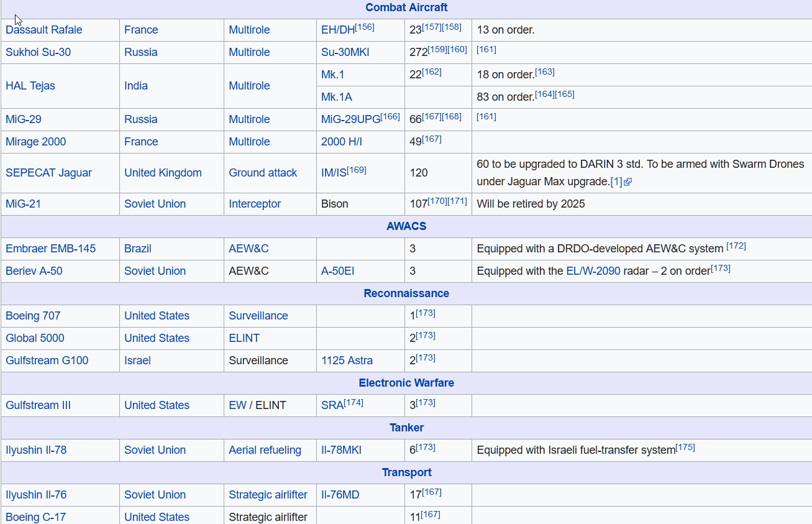Open AEW&C link in Embraer row
The height and width of the screenshot is (524, 812).
(x=249, y=249)
